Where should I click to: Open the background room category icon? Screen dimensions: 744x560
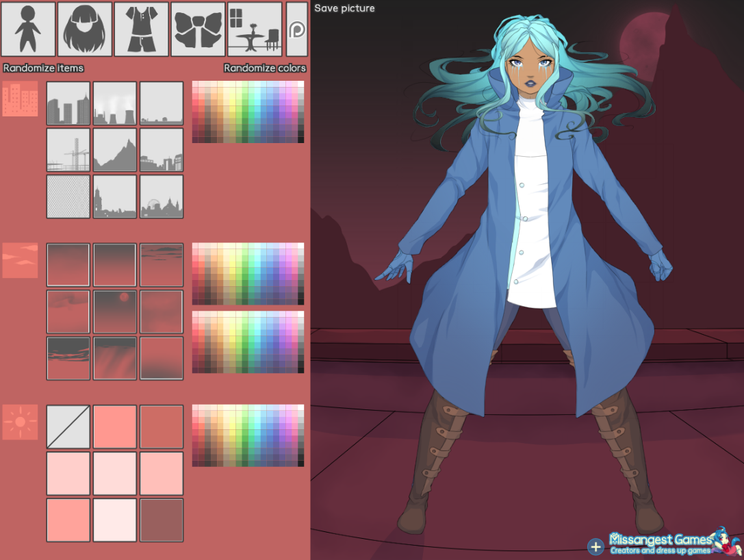[x=254, y=29]
